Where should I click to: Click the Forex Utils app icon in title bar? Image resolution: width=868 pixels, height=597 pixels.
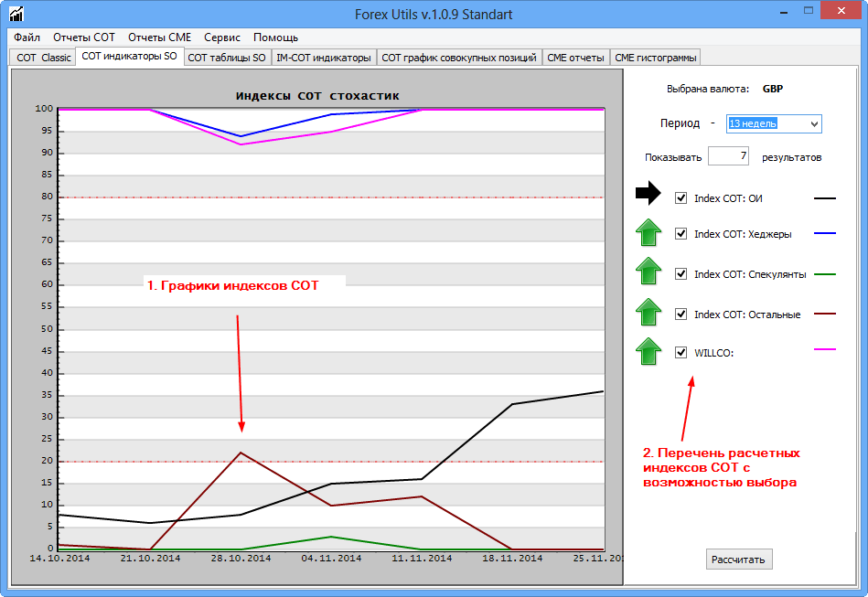[16, 14]
